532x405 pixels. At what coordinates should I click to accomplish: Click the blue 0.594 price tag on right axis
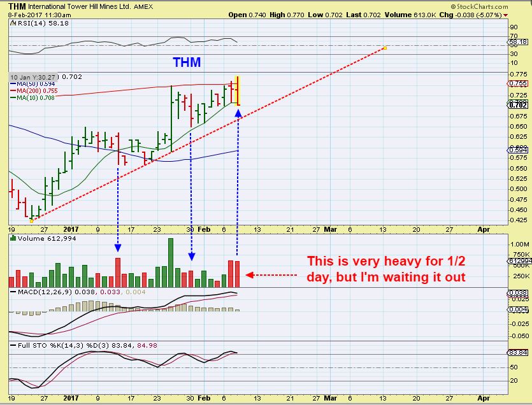point(518,150)
